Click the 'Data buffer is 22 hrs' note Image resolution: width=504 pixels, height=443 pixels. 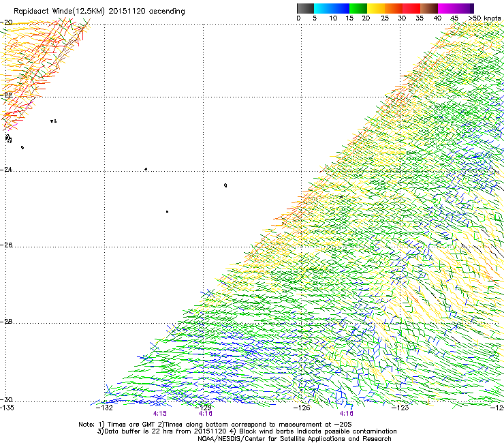point(138,431)
